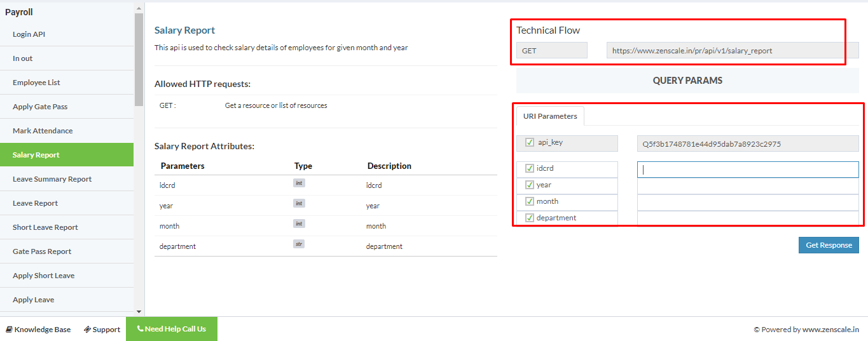Viewport: 868px width, 341px height.
Task: Click the Knowledge Base book icon
Action: [9, 330]
